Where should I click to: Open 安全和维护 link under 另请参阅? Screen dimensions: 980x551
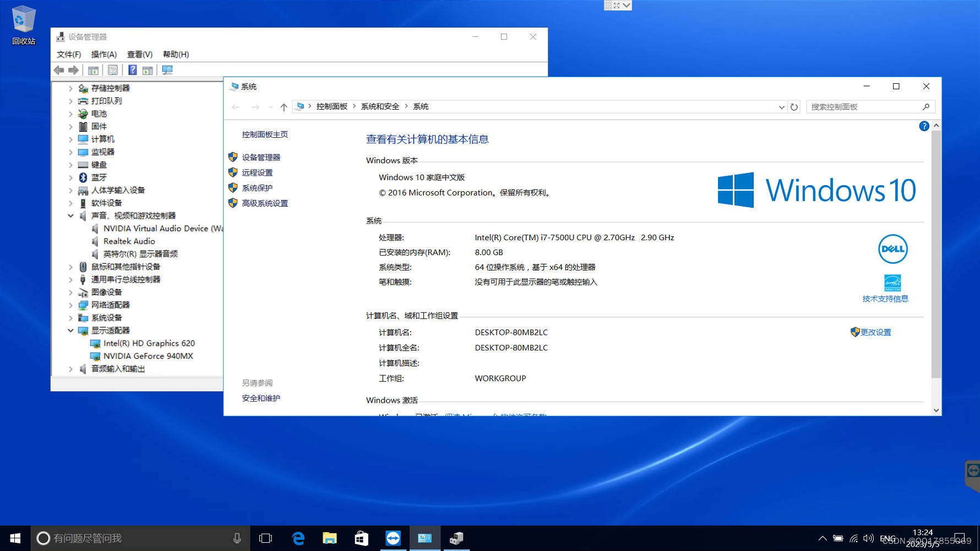click(x=261, y=398)
